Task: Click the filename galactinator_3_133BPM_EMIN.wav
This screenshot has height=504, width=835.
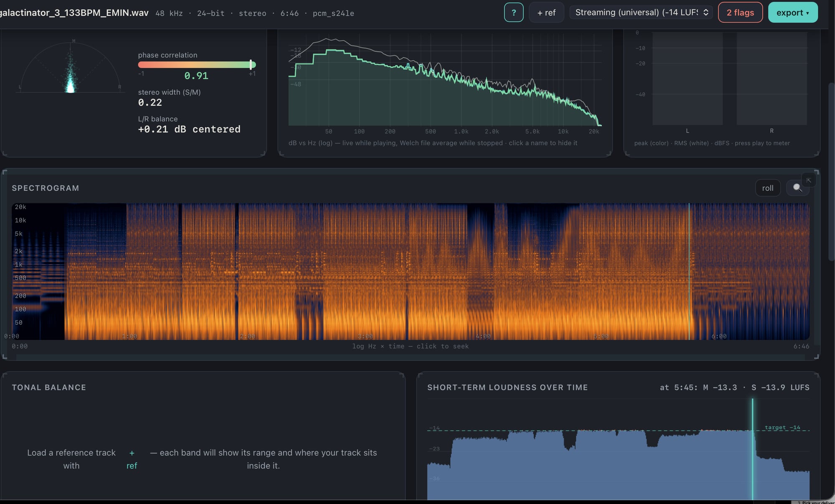Action: coord(74,13)
